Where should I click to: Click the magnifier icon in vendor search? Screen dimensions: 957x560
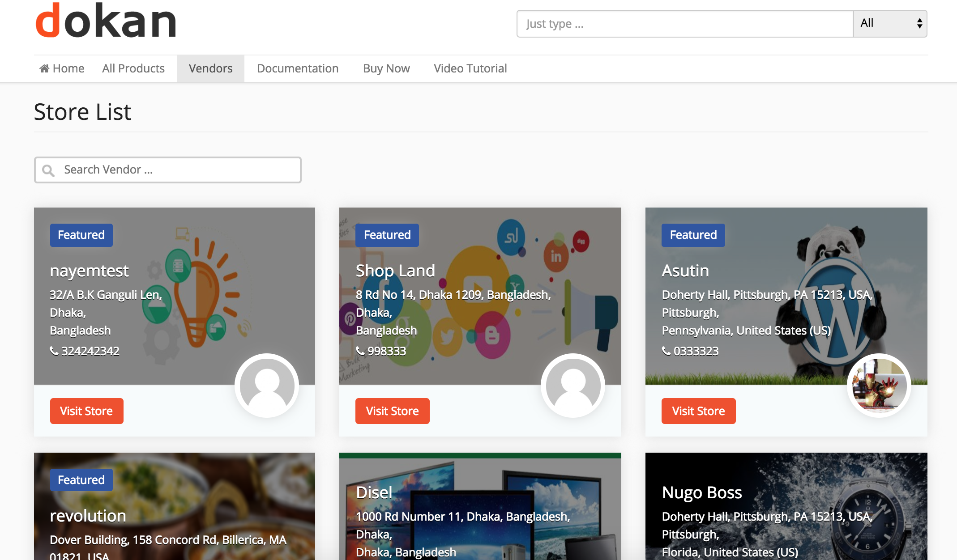coord(48,170)
